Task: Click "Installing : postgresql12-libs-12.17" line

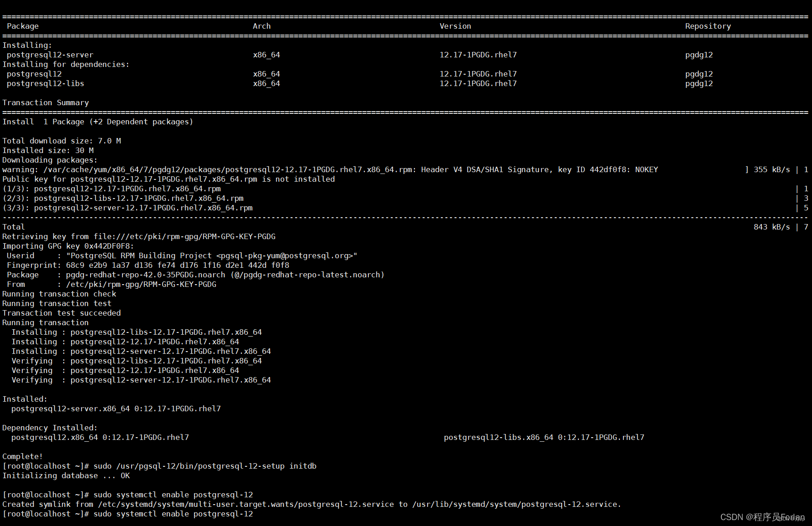Action: 137,332
